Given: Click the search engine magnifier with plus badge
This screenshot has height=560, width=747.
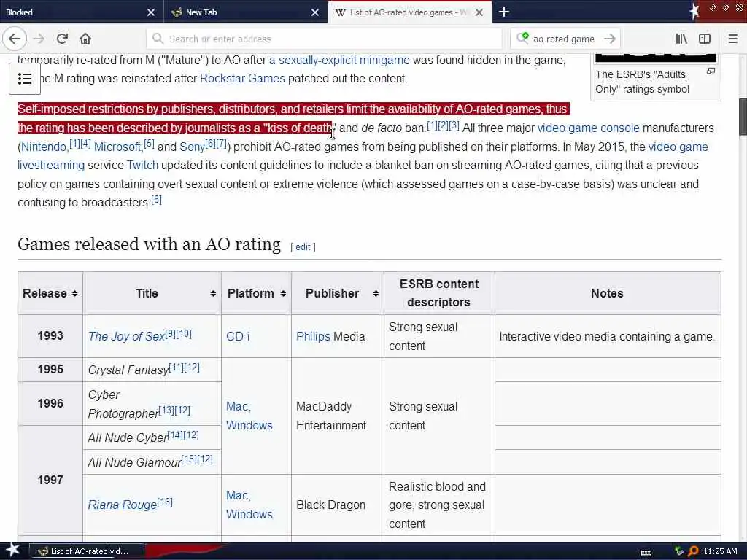Looking at the screenshot, I should tap(522, 38).
